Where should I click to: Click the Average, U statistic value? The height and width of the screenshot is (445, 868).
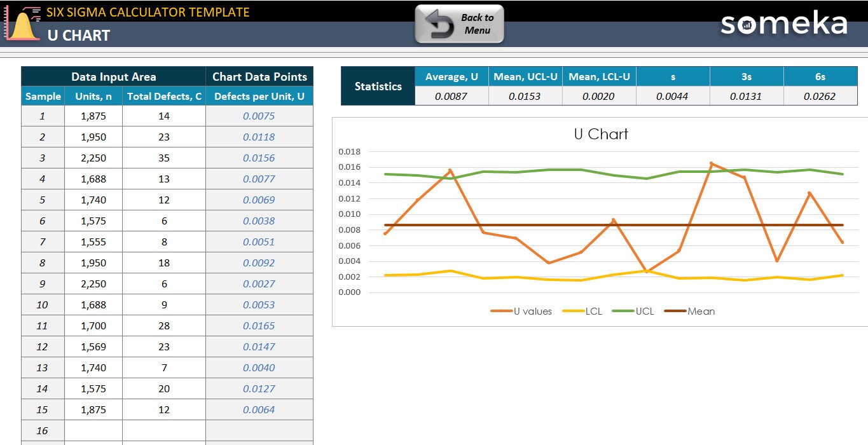(451, 97)
